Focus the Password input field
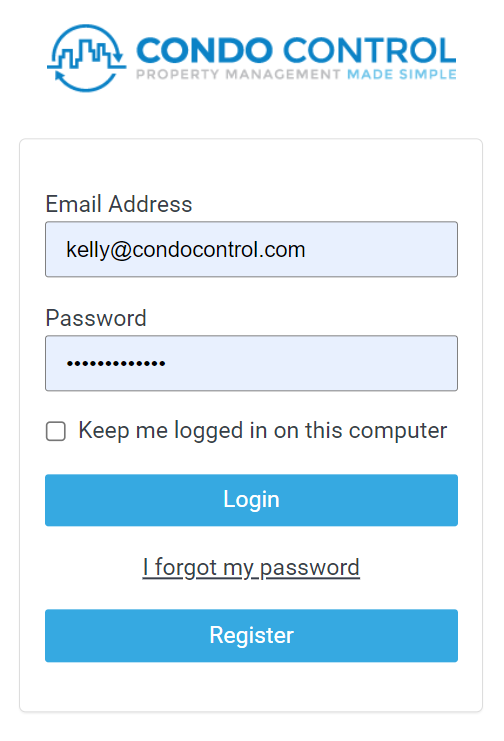The width and height of the screenshot is (504, 741). [x=252, y=363]
